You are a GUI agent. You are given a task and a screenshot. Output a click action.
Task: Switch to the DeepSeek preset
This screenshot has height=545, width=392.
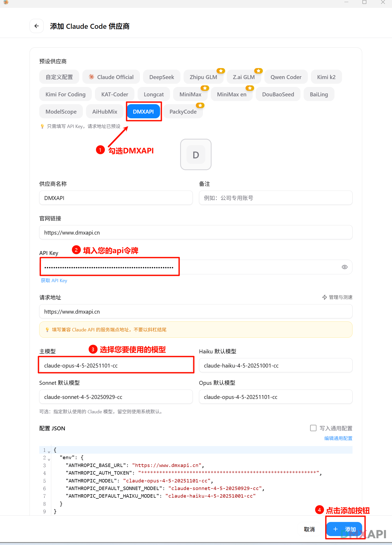(x=162, y=77)
